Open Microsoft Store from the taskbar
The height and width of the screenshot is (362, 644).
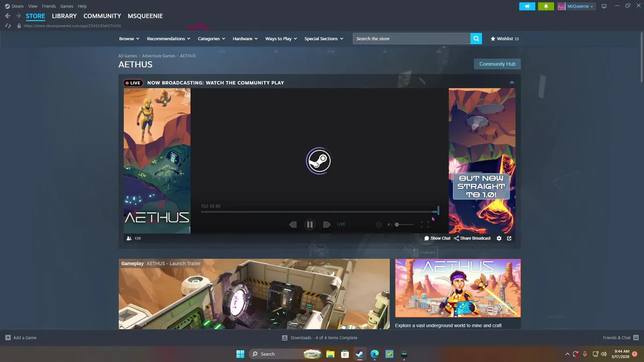(x=345, y=354)
